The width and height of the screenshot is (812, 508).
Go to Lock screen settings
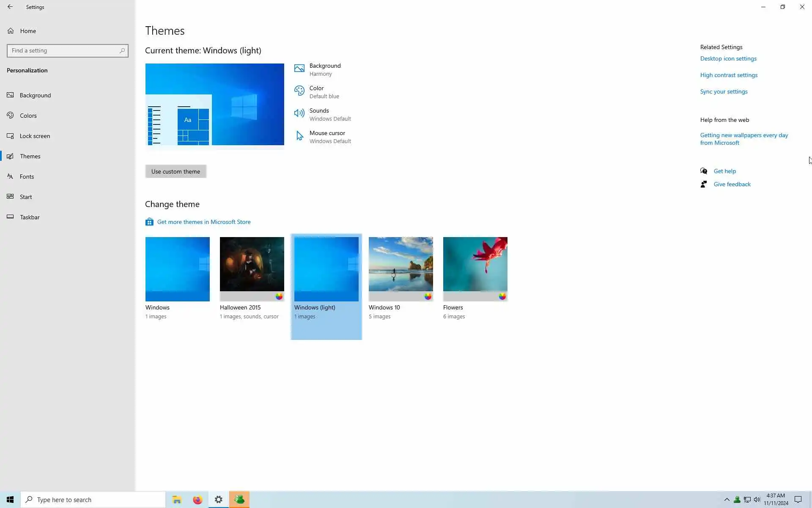pyautogui.click(x=35, y=136)
